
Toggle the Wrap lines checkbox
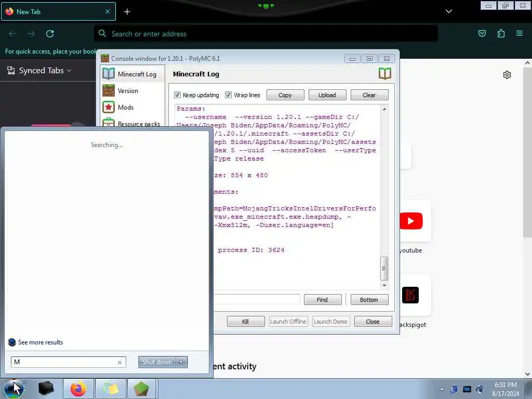coord(229,95)
